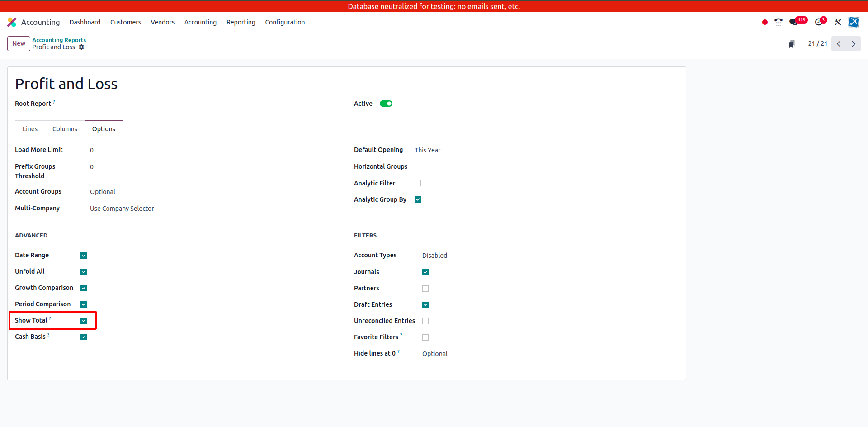The image size is (868, 427).
Task: Click the New button
Action: [x=19, y=43]
